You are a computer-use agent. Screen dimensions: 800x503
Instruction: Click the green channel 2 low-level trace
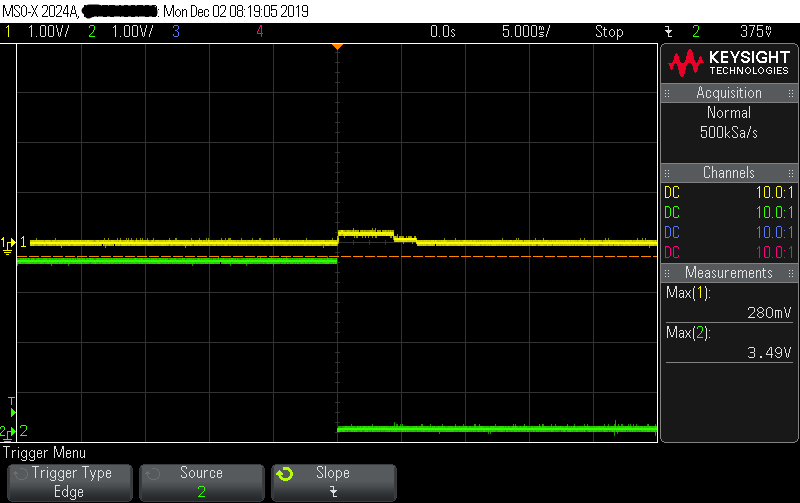pyautogui.click(x=497, y=429)
